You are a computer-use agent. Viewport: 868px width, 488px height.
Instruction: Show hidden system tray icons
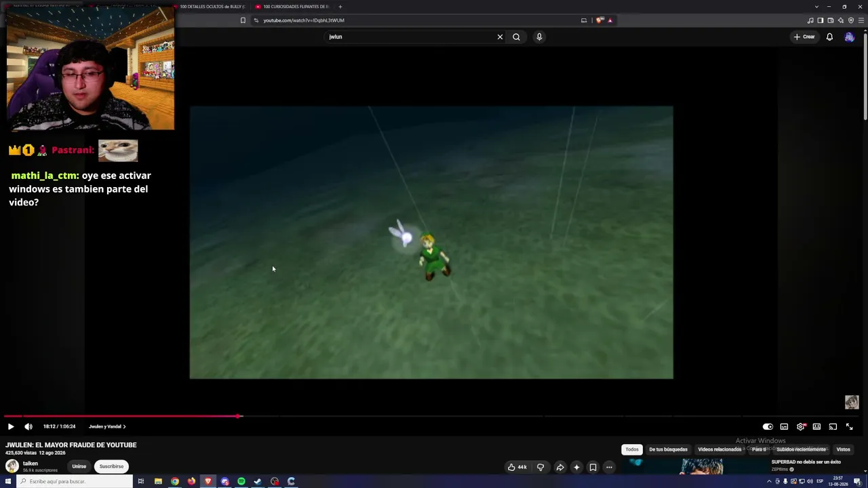[x=769, y=481]
